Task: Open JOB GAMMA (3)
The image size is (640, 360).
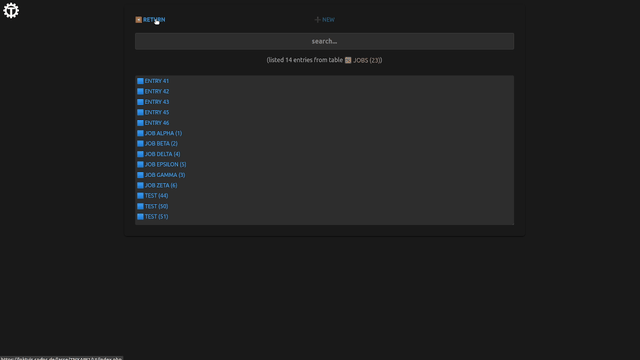Action: click(x=165, y=175)
